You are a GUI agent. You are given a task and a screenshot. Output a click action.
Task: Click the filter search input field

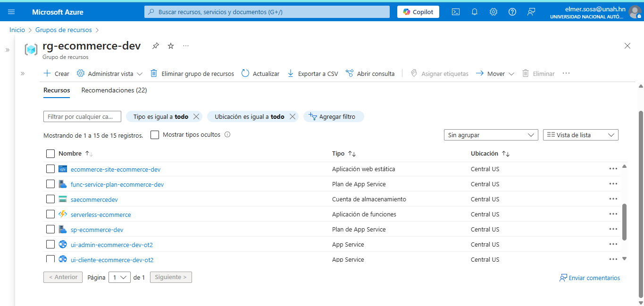pos(82,116)
